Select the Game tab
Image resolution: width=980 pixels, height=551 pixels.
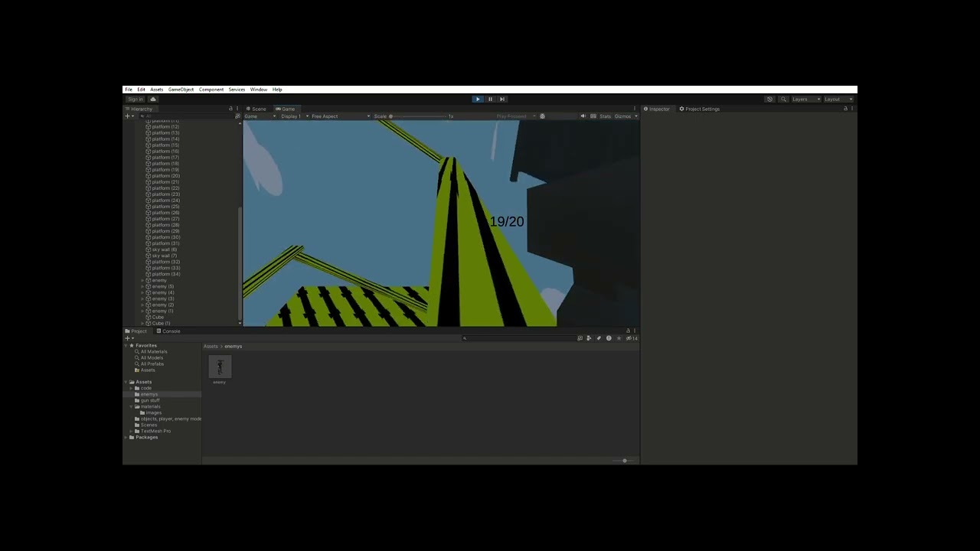point(286,109)
